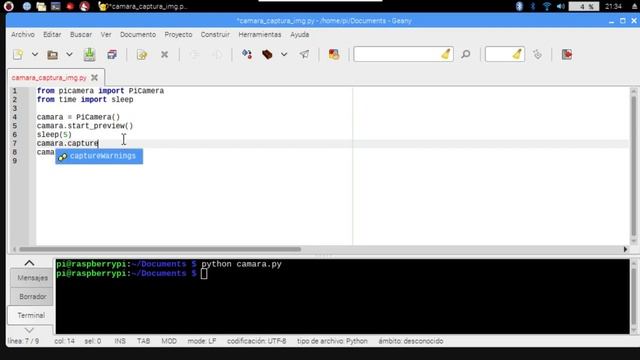The height and width of the screenshot is (360, 640).
Task: Open the Ver menu
Action: [x=106, y=35]
